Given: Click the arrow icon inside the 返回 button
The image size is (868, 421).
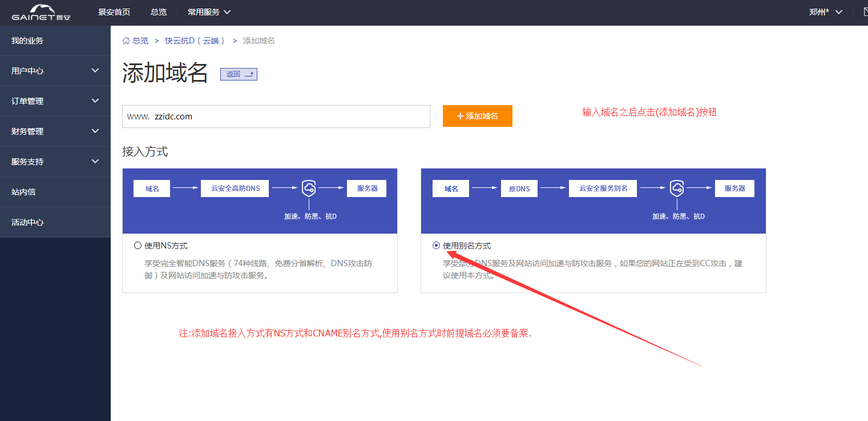Looking at the screenshot, I should point(249,74).
